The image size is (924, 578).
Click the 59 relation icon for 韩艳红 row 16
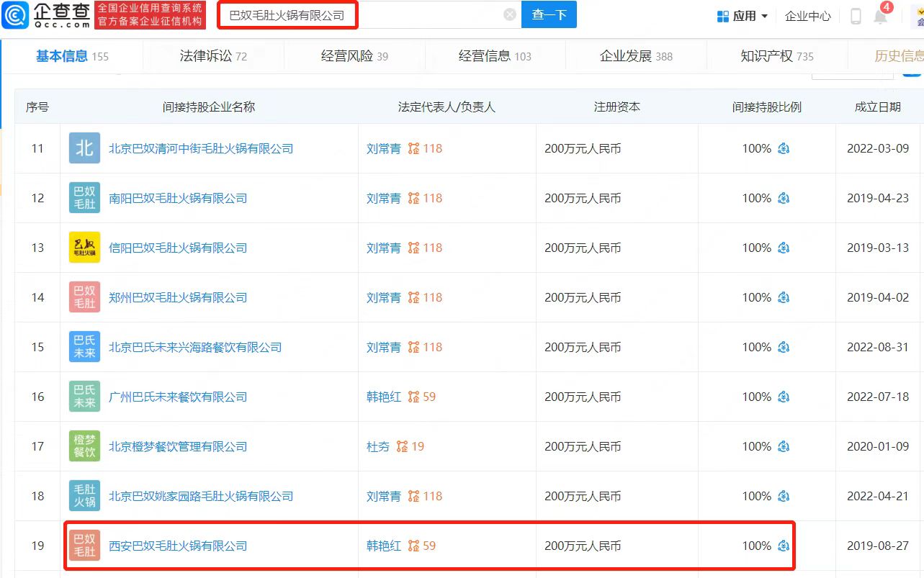tap(413, 397)
